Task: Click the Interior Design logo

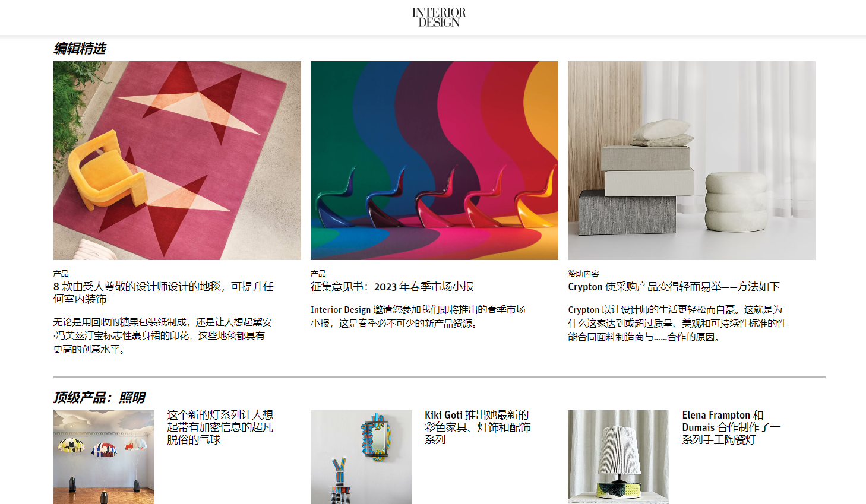Action: coord(439,17)
